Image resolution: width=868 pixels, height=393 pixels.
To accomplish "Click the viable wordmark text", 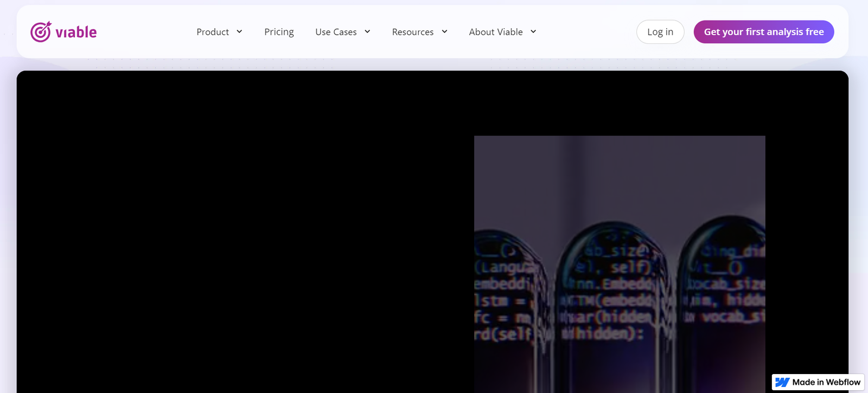I will (76, 33).
